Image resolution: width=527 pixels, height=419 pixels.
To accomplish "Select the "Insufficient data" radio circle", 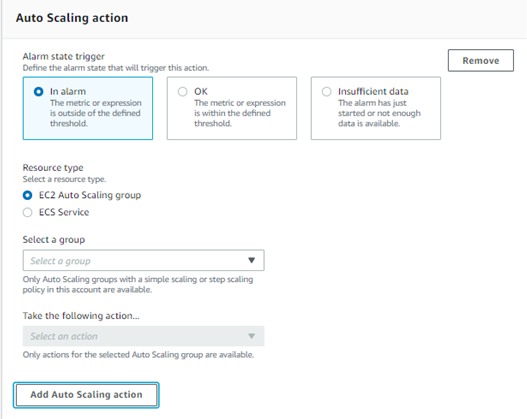I will [326, 91].
